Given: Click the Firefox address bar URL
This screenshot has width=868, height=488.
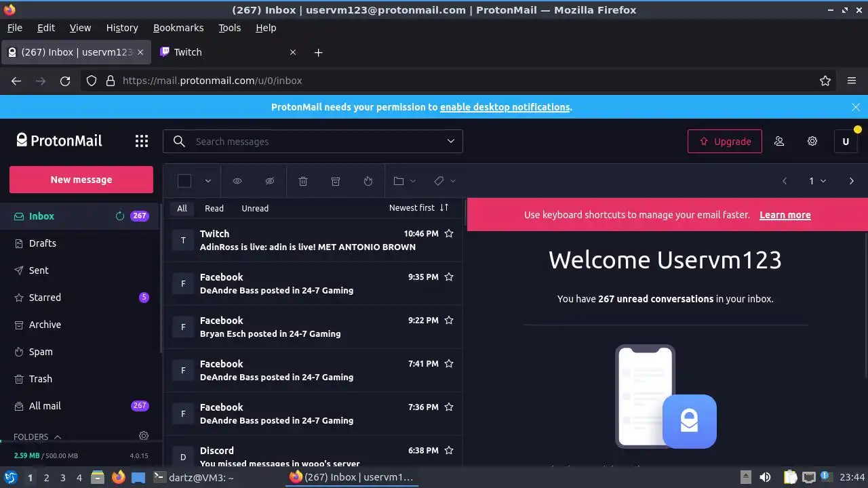Looking at the screenshot, I should pyautogui.click(x=212, y=81).
